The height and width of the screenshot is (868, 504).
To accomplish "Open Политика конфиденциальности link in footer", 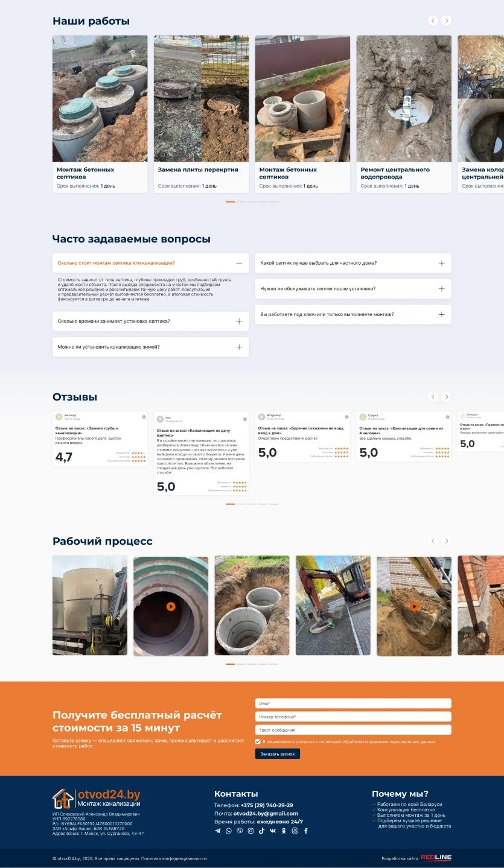I will (x=174, y=858).
